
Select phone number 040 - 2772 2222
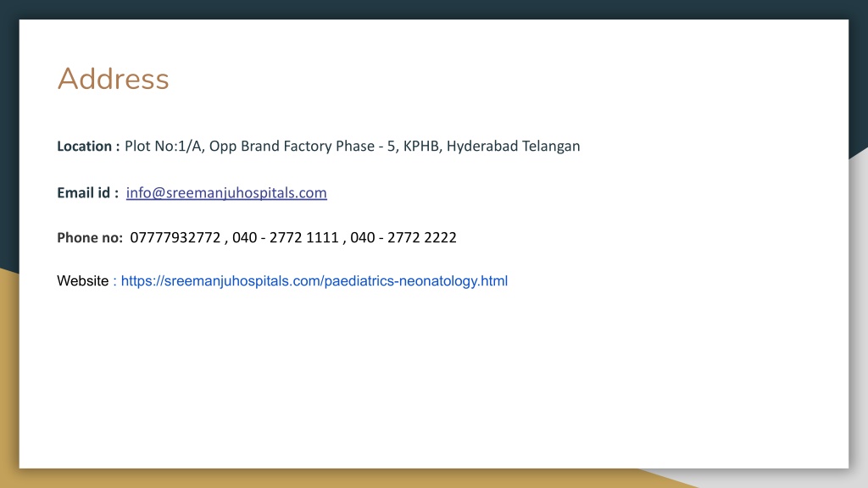(403, 237)
